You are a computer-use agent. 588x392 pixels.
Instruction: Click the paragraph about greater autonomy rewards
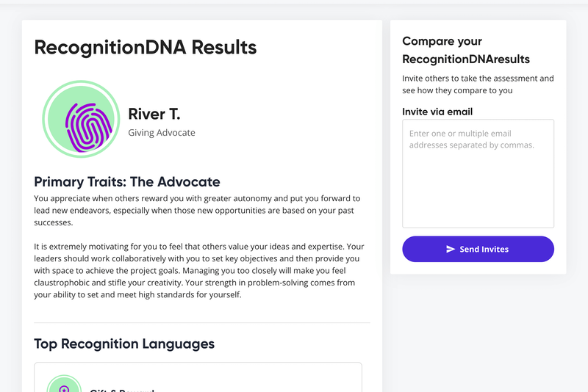tap(197, 211)
